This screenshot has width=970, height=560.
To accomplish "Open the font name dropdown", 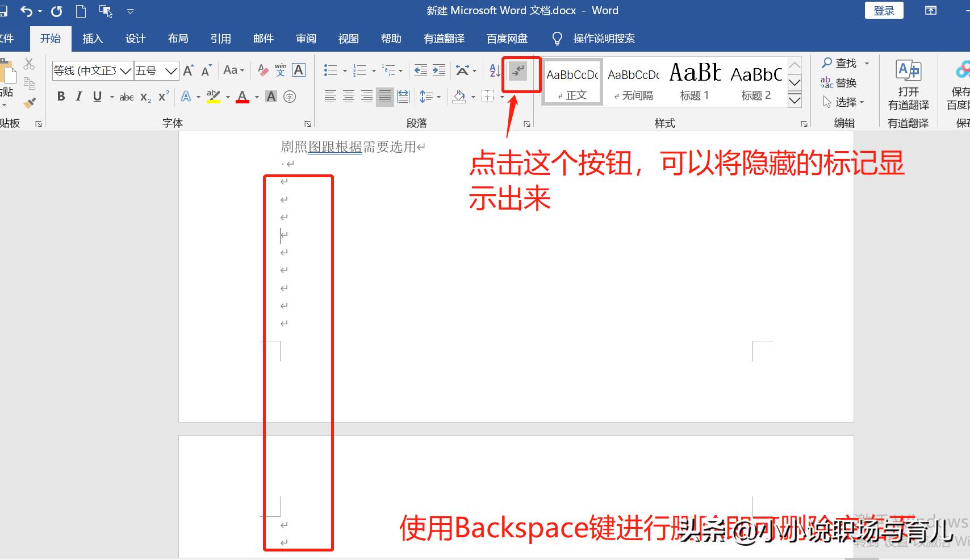I will [x=126, y=70].
